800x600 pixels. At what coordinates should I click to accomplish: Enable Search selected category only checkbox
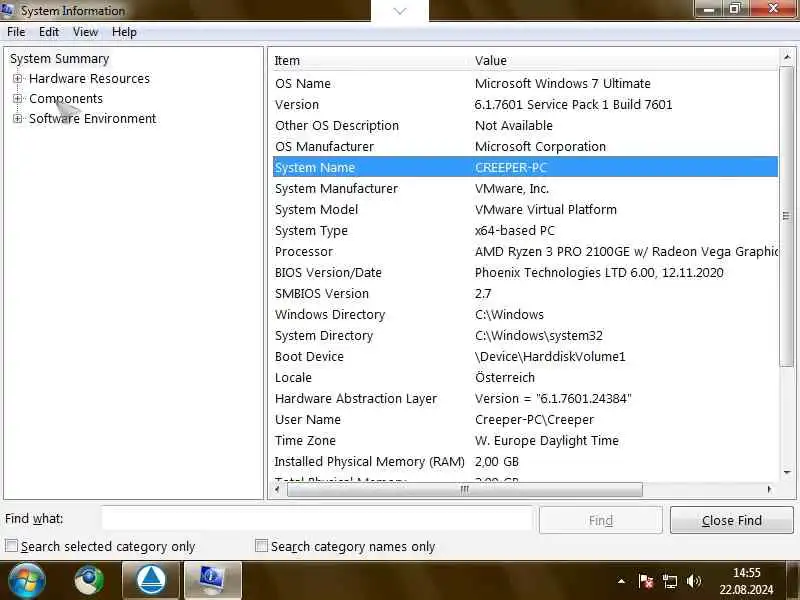point(11,545)
